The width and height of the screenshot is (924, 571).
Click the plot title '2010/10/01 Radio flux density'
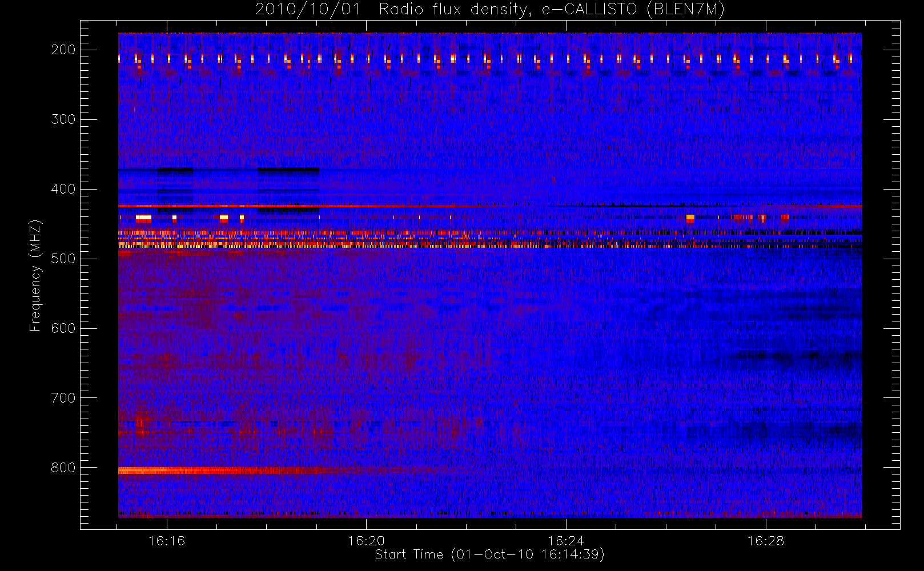pyautogui.click(x=490, y=10)
